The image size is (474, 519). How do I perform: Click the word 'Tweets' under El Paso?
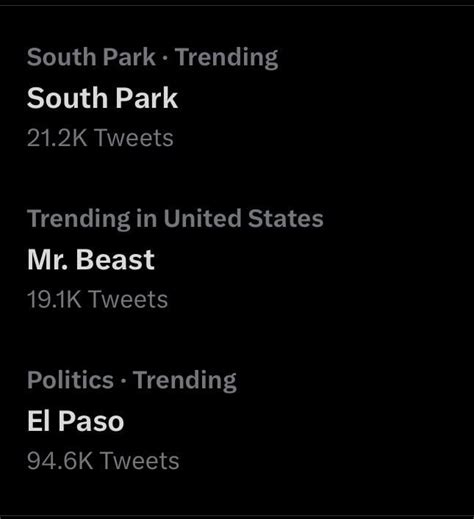point(140,461)
